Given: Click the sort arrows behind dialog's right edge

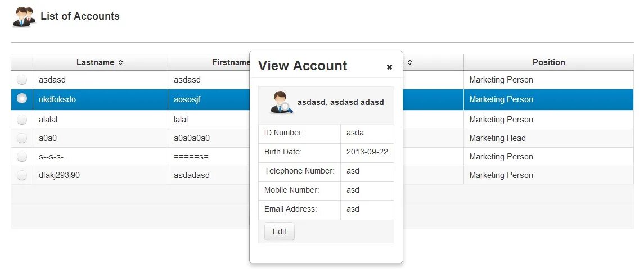Looking at the screenshot, I should coord(410,62).
